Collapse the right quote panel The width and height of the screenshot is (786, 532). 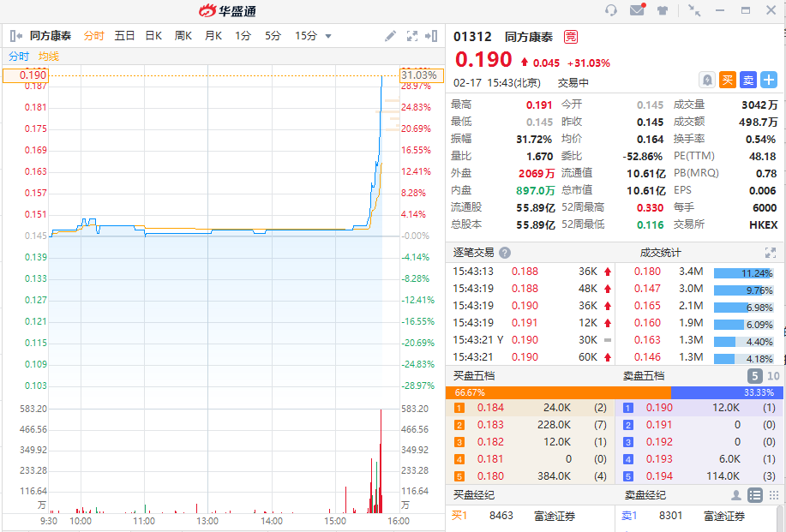[431, 36]
